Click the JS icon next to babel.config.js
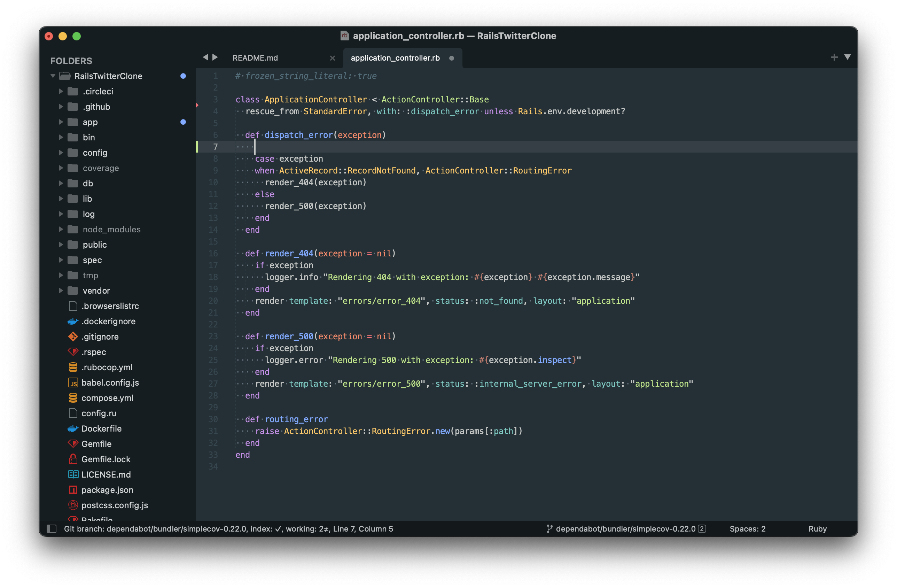This screenshot has height=588, width=897. click(73, 382)
